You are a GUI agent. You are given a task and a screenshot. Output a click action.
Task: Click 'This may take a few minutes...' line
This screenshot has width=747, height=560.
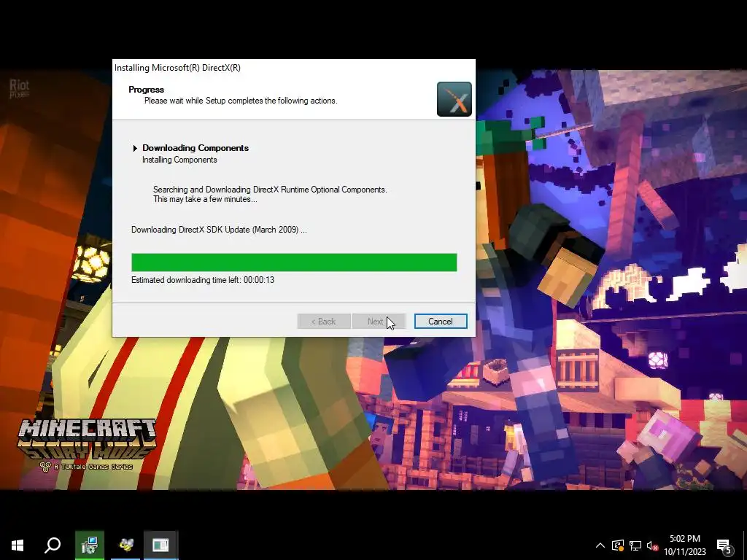205,200
